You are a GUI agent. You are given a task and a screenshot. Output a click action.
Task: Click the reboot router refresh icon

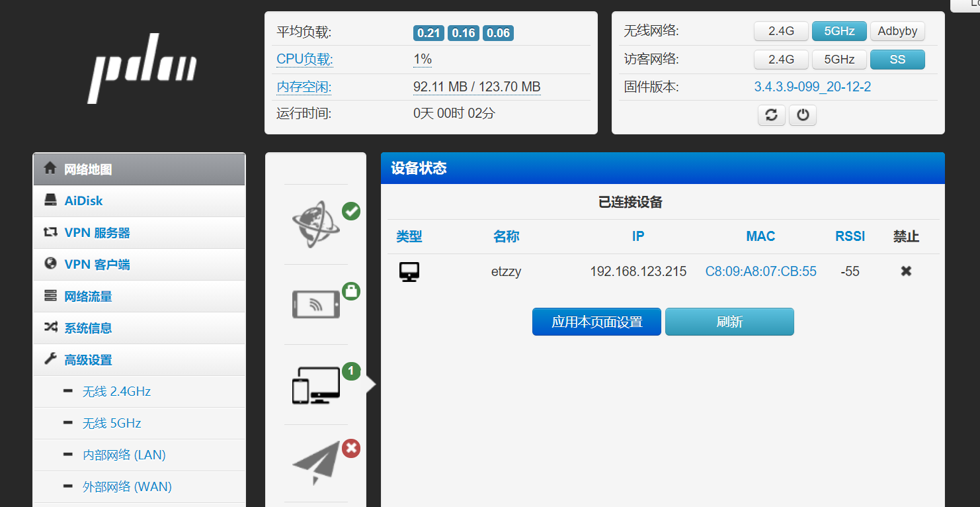pos(772,115)
